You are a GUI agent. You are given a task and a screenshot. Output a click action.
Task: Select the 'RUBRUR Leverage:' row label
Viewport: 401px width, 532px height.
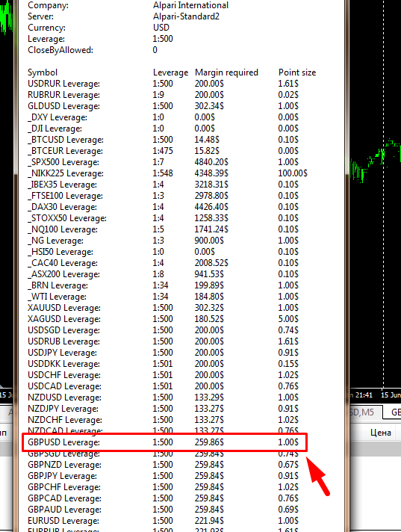point(63,95)
